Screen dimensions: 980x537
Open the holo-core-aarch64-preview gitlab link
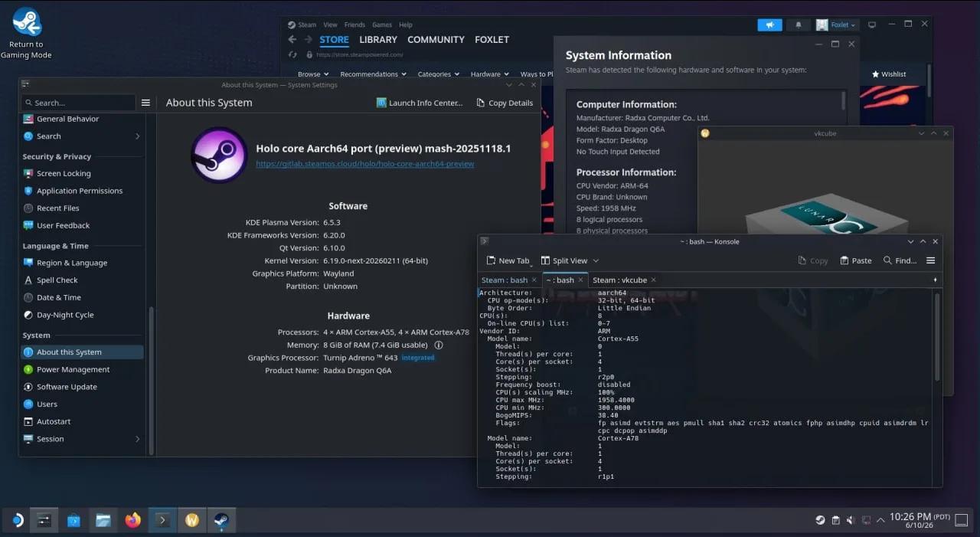[x=365, y=164]
